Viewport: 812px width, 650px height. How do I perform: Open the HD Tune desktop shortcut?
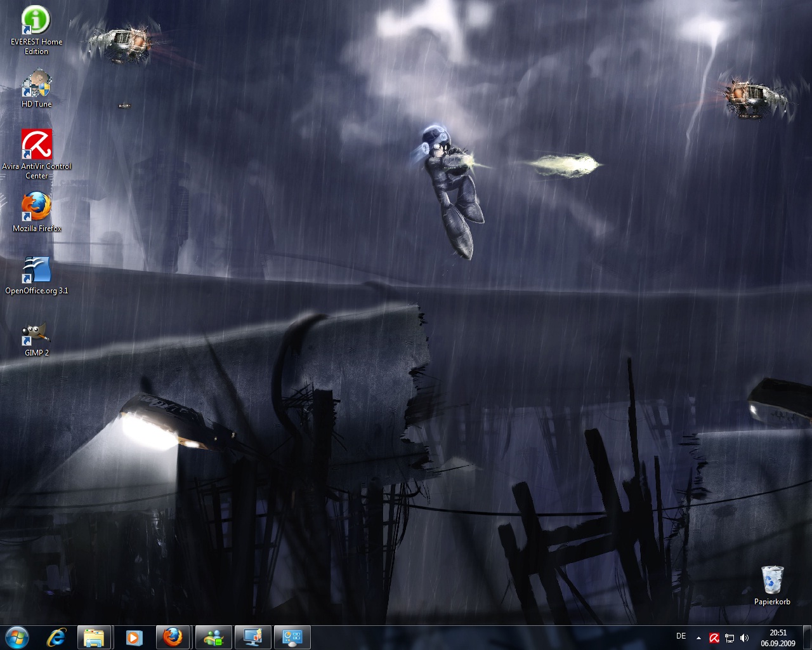(36, 84)
